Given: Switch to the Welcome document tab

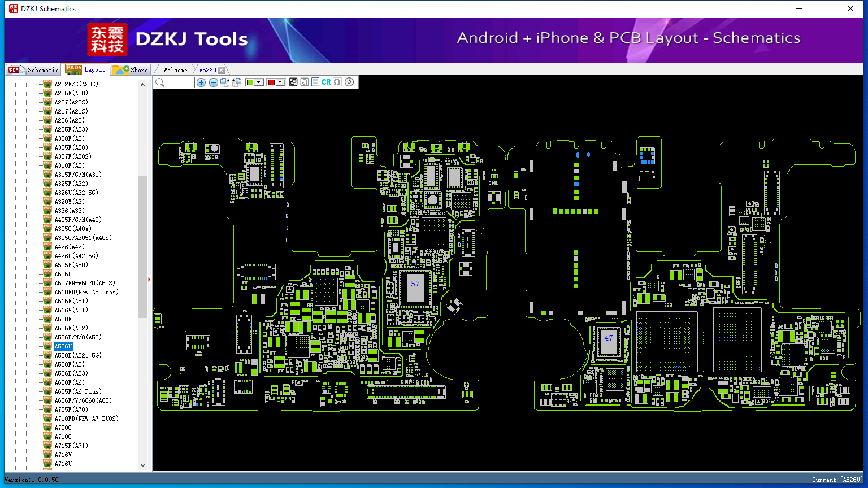Looking at the screenshot, I should click(x=175, y=70).
